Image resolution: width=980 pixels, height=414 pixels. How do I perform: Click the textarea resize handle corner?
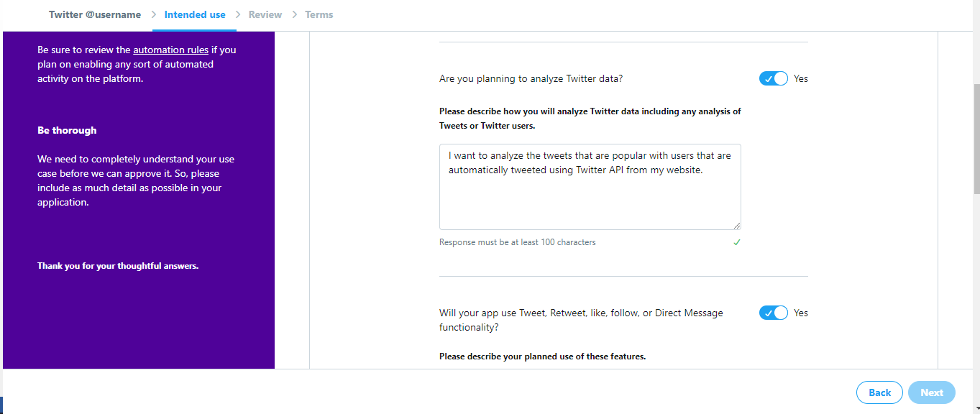click(x=737, y=226)
